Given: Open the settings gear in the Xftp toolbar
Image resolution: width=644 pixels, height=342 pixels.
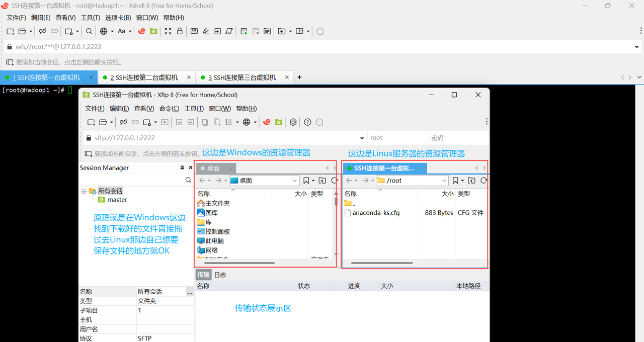Looking at the screenshot, I should pos(293,122).
